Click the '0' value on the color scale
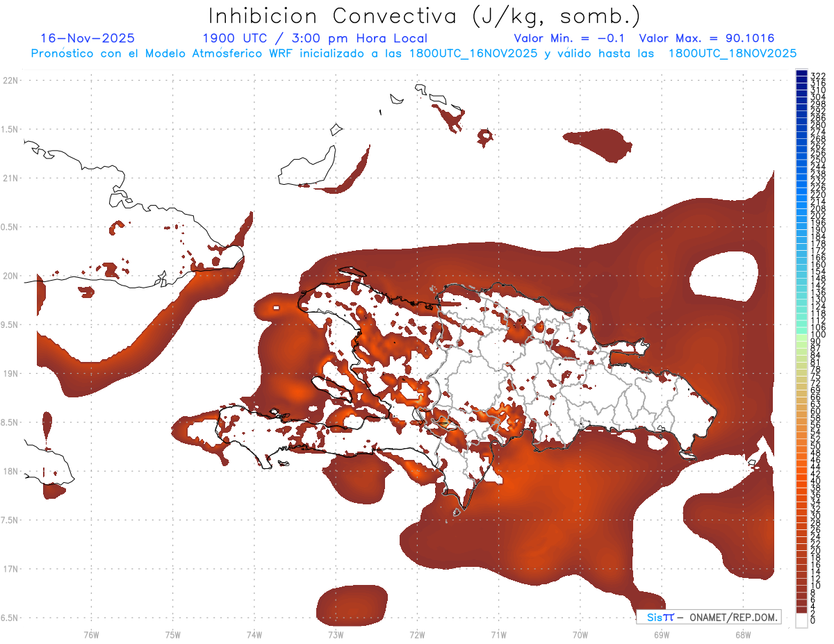 pos(813,622)
